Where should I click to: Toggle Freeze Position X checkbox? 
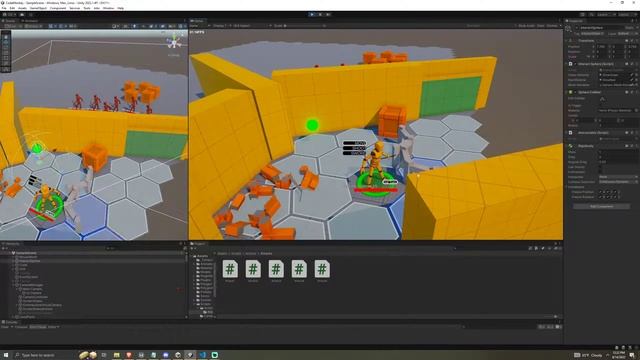point(601,192)
